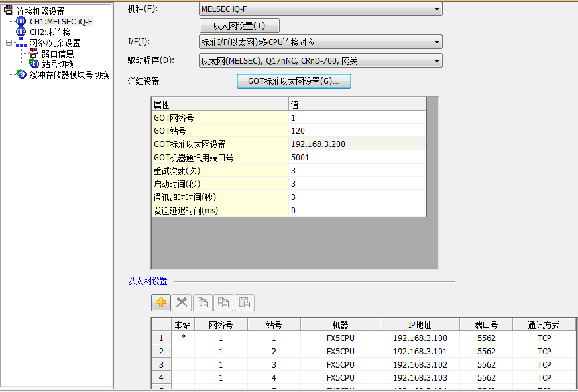The image size is (578, 392).
Task: Collapse the 网络/冗余设置 tree node
Action: click(x=9, y=43)
